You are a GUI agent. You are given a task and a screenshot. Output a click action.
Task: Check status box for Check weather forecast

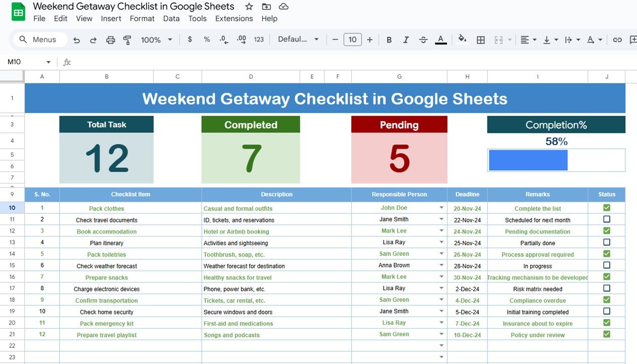coord(607,265)
